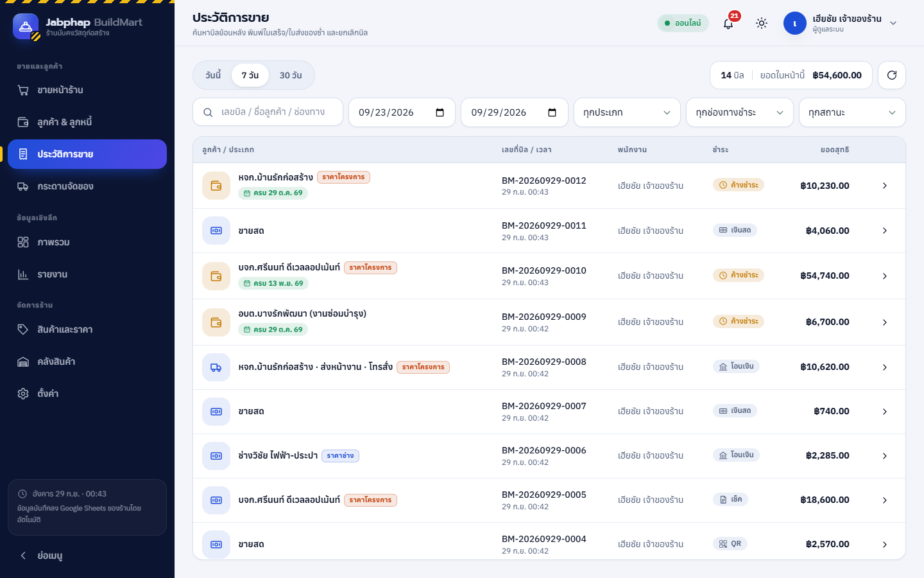Open the รายงาน reports page

click(87, 274)
